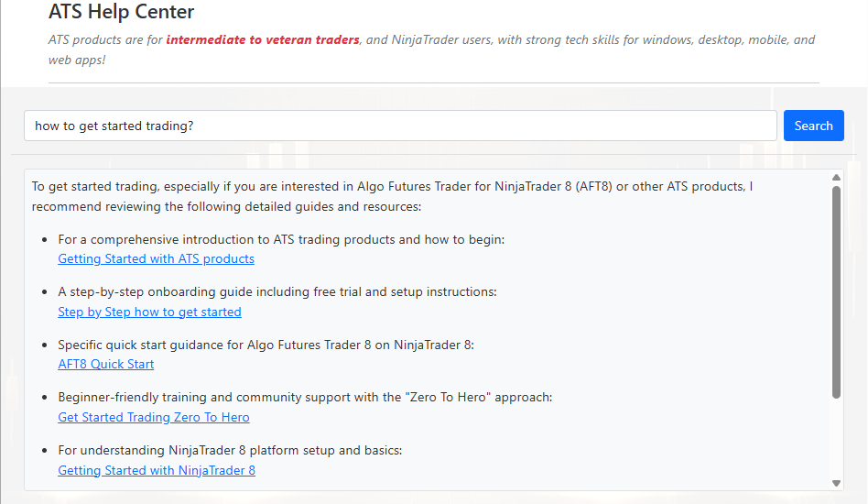868x504 pixels.
Task: Open Get Started Trading Zero To Hero link
Action: pos(153,417)
